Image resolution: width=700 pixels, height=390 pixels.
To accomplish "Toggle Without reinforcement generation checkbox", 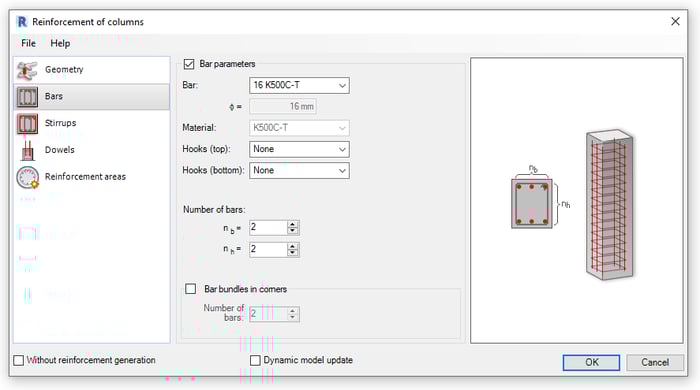I will (19, 361).
